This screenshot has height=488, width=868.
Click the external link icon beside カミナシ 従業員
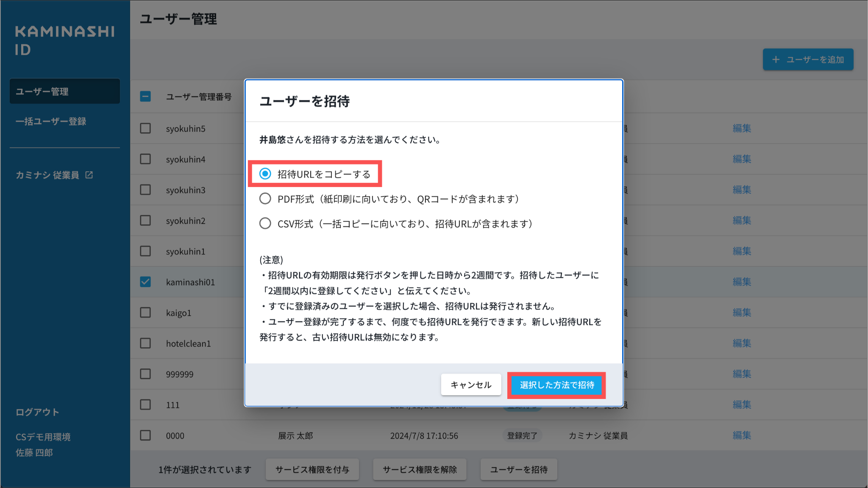[x=89, y=175]
